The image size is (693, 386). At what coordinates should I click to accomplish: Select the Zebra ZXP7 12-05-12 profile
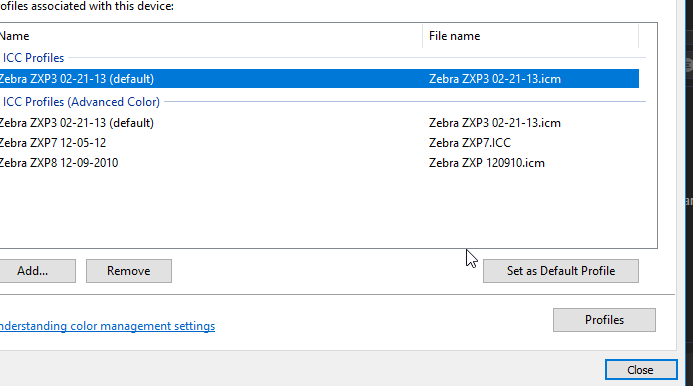319,143
